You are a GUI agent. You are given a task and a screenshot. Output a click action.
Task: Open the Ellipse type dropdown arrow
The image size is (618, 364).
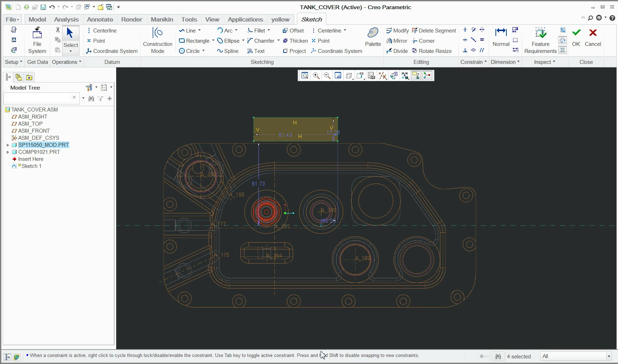(243, 41)
